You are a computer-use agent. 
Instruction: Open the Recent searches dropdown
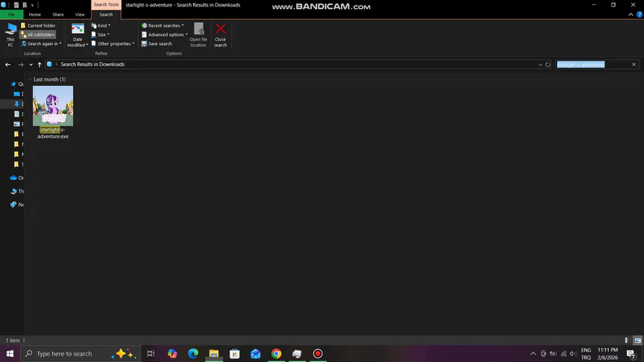click(x=163, y=26)
